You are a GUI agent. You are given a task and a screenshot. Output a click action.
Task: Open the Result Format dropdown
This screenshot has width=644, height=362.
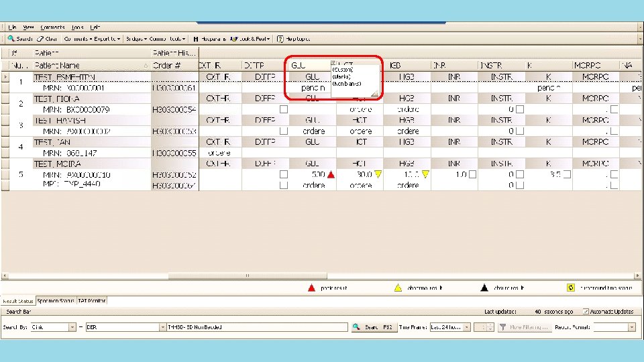(x=632, y=327)
